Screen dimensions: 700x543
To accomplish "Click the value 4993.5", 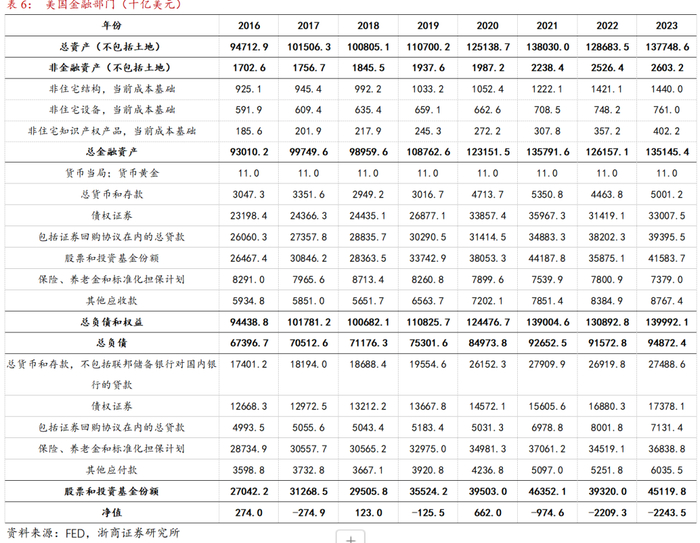I will 248,428.
